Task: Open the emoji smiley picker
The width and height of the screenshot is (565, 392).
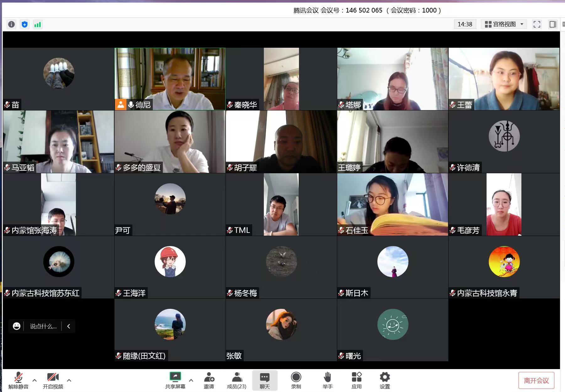Action: [x=17, y=326]
